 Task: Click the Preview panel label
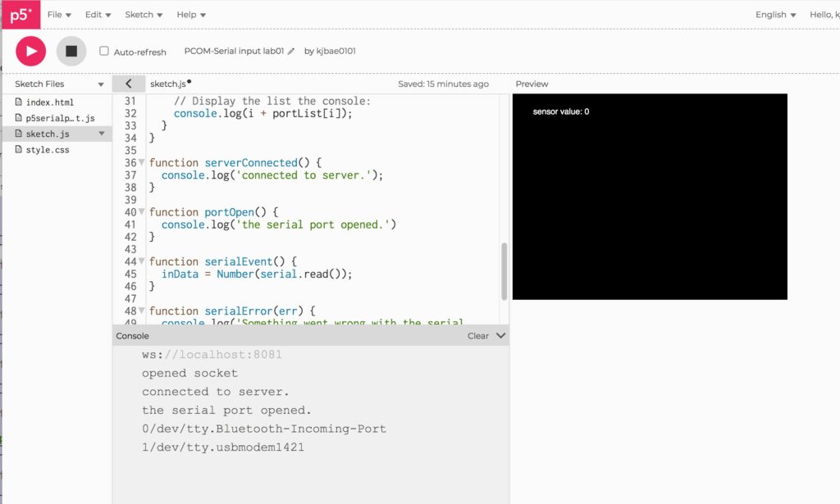532,84
